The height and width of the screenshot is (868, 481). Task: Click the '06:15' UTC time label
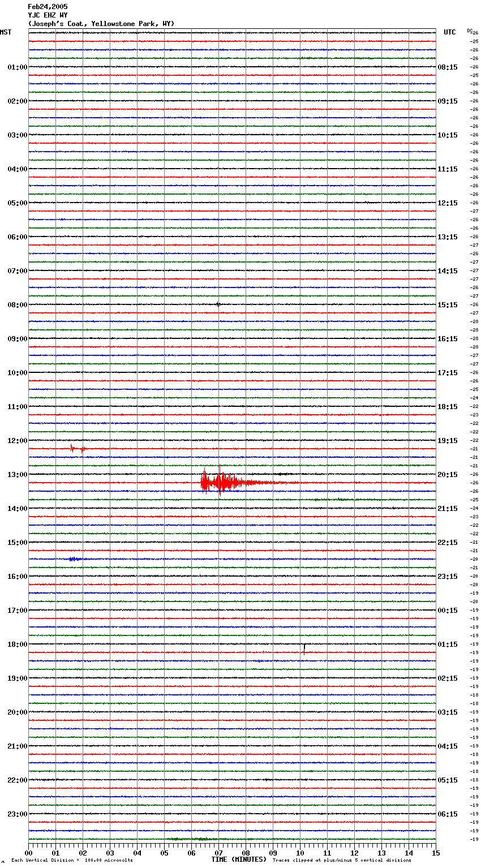448,814
